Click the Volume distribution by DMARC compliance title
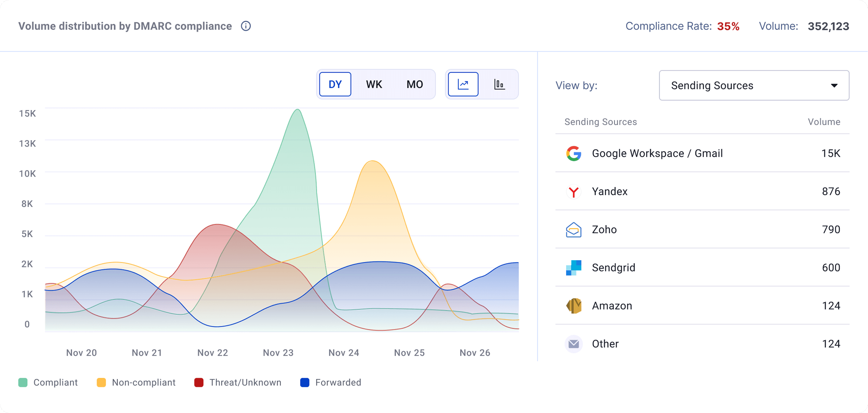 pyautogui.click(x=125, y=26)
